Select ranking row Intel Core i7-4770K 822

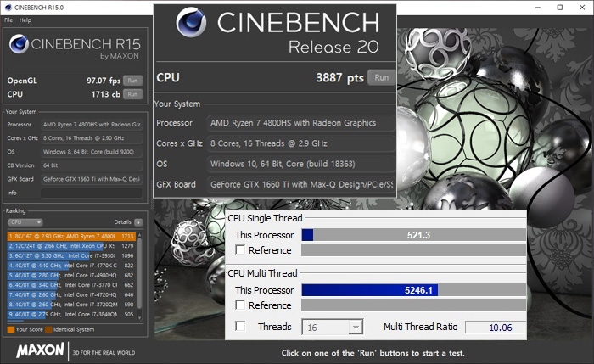[x=71, y=266]
